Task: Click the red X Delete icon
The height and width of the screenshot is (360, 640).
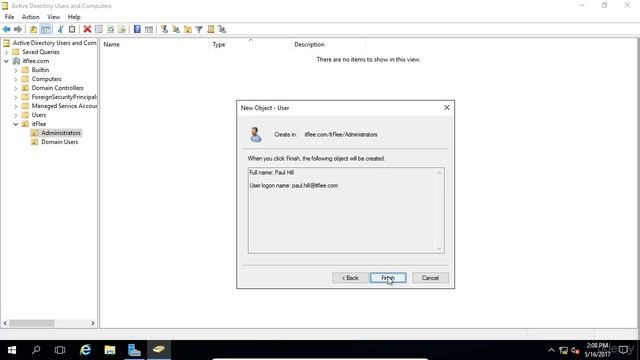Action: pos(87,29)
